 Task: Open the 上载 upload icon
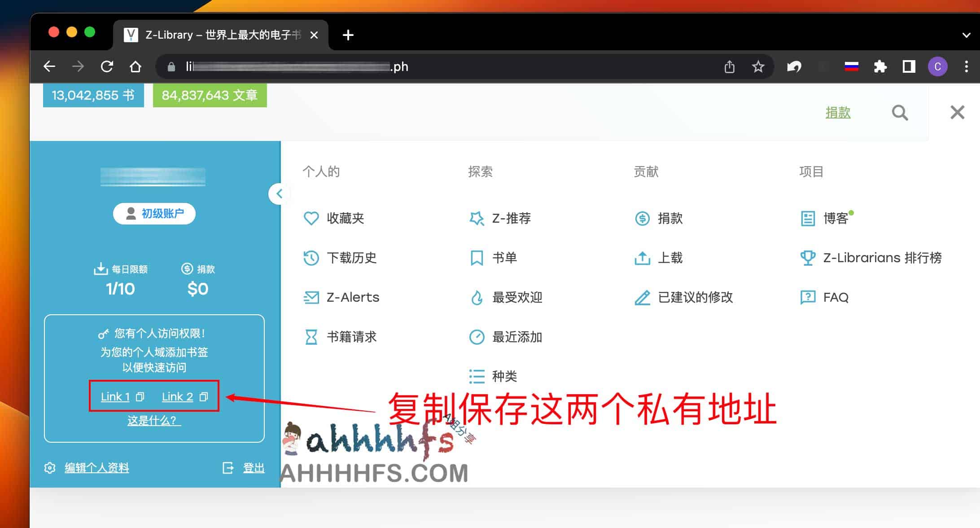pyautogui.click(x=643, y=258)
